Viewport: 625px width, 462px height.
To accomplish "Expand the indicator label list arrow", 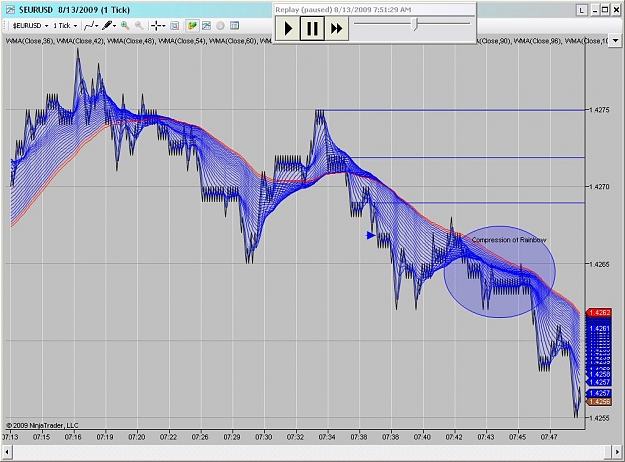I will coord(615,40).
